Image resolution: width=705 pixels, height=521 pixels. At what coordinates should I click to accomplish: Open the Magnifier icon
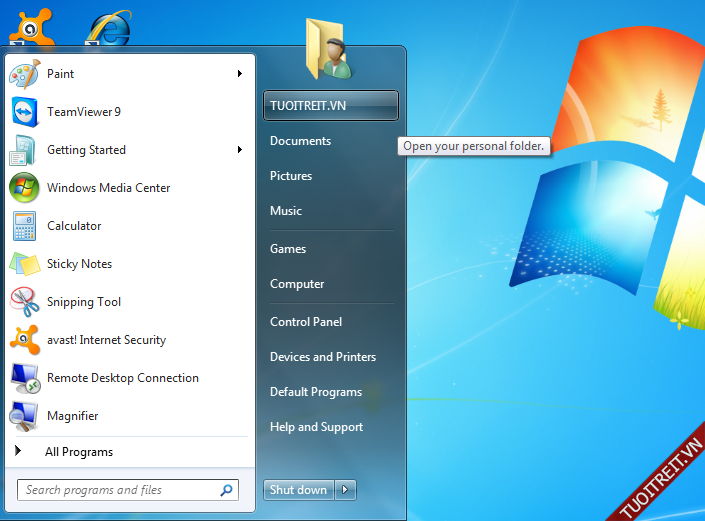(24, 416)
